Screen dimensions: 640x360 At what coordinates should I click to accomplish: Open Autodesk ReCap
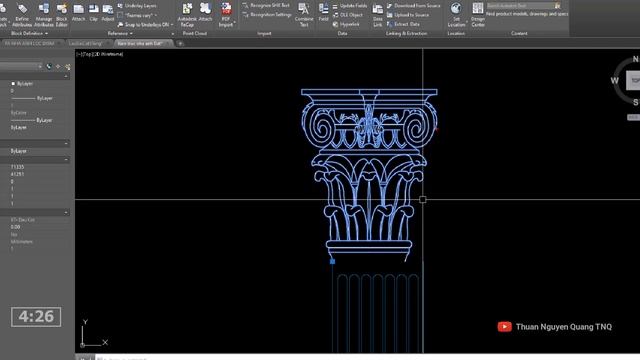point(187,15)
